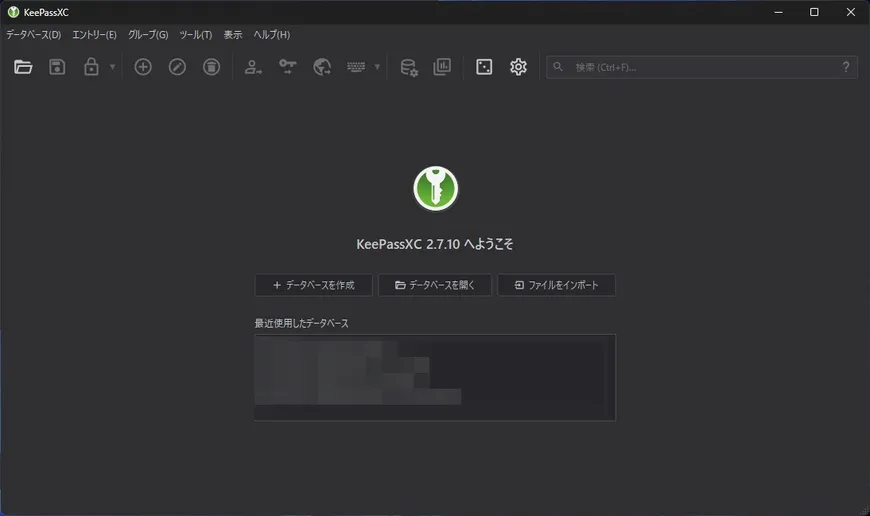The width and height of the screenshot is (870, 516).
Task: Click the ファイルをインポート button
Action: pos(557,285)
